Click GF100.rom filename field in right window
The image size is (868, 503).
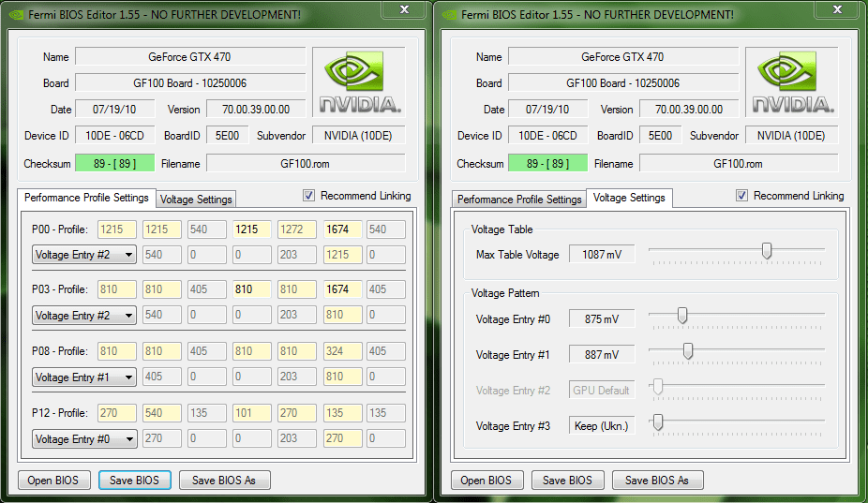(x=739, y=163)
